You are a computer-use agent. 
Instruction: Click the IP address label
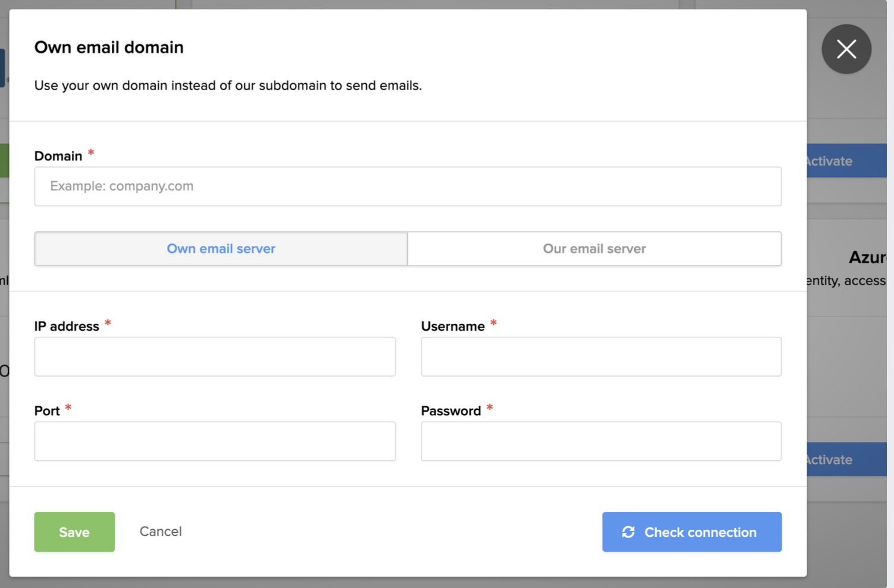click(67, 327)
